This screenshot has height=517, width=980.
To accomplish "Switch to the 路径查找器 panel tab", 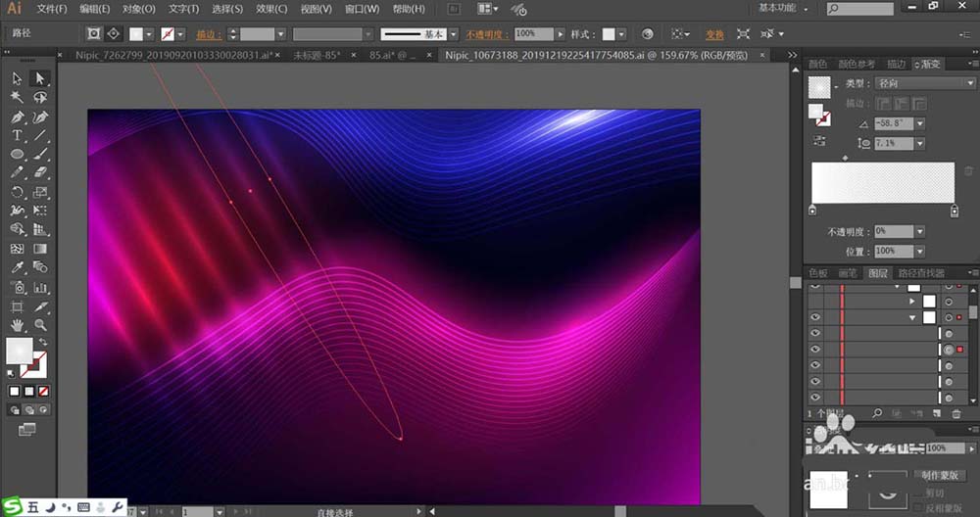I will click(x=921, y=273).
